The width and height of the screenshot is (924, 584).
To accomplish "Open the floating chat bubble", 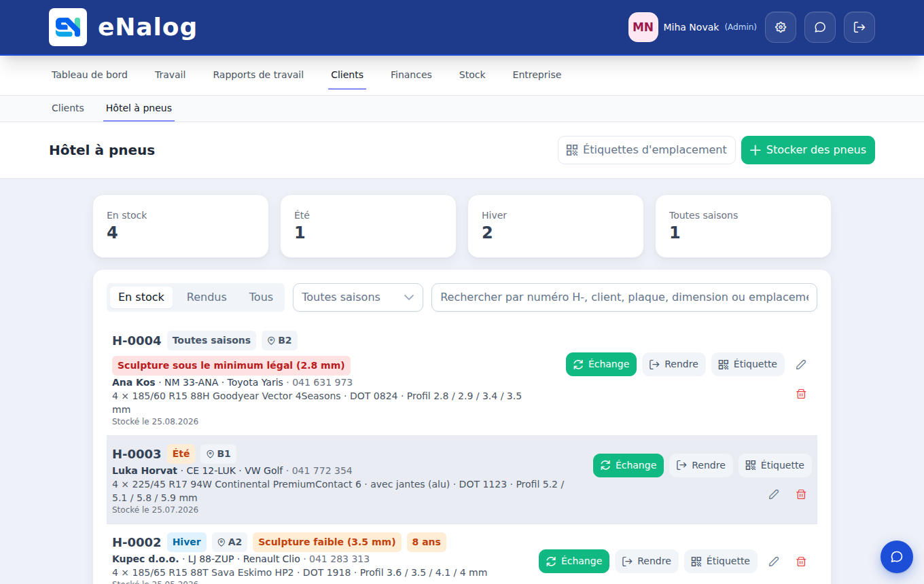I will (x=897, y=557).
